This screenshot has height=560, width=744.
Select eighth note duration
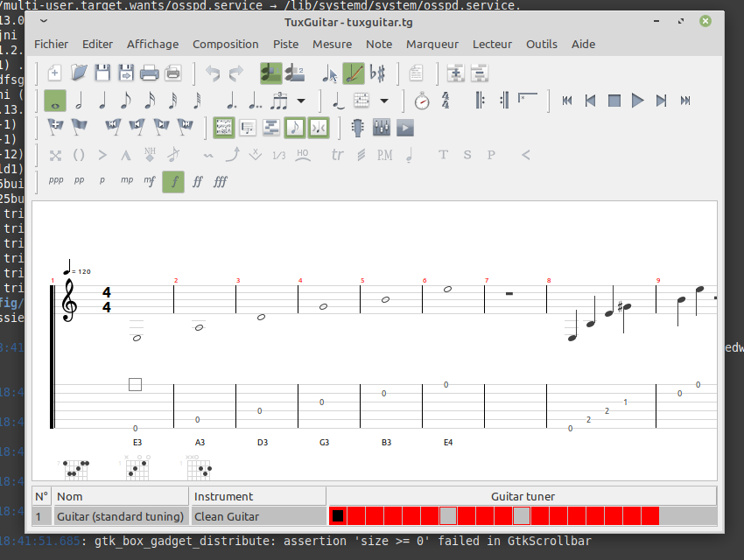(126, 101)
